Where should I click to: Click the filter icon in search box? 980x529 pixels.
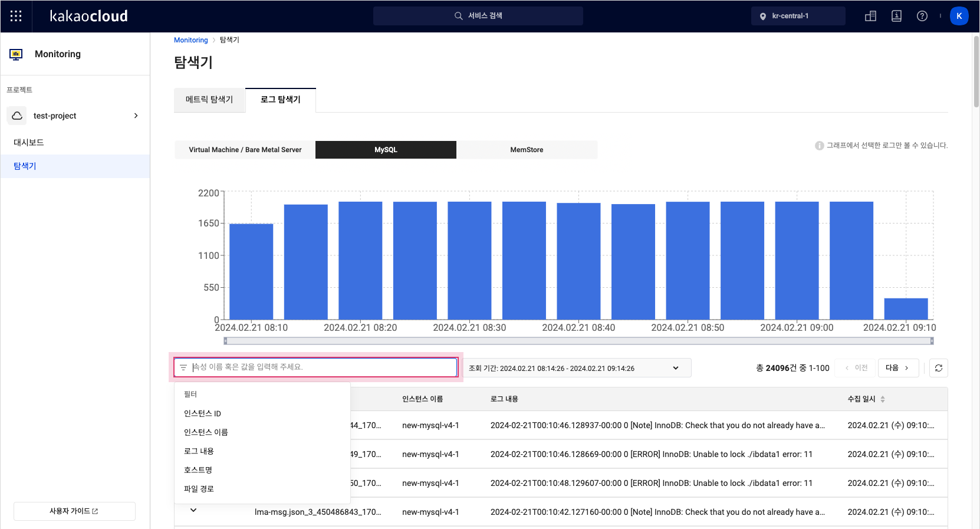(183, 367)
